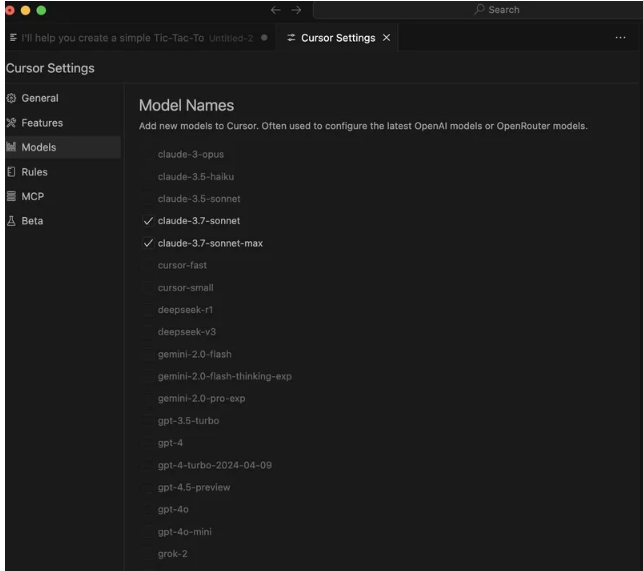Click the Models chart icon in sidebar
643x571 pixels.
[12, 147]
